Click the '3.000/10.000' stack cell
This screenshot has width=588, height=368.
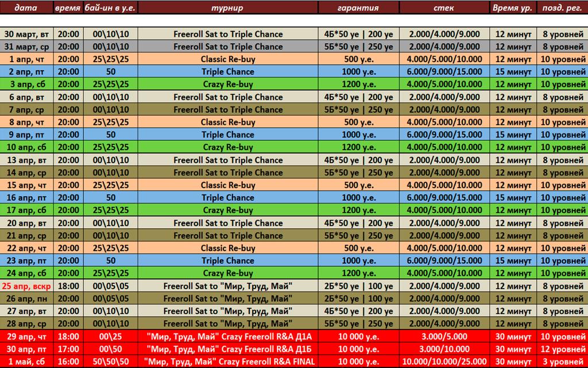[444, 349]
